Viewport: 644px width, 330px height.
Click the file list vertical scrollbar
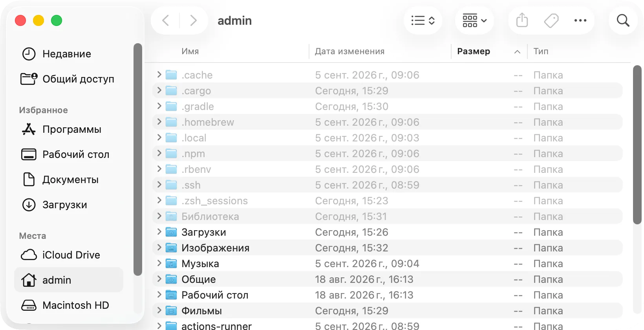click(637, 145)
